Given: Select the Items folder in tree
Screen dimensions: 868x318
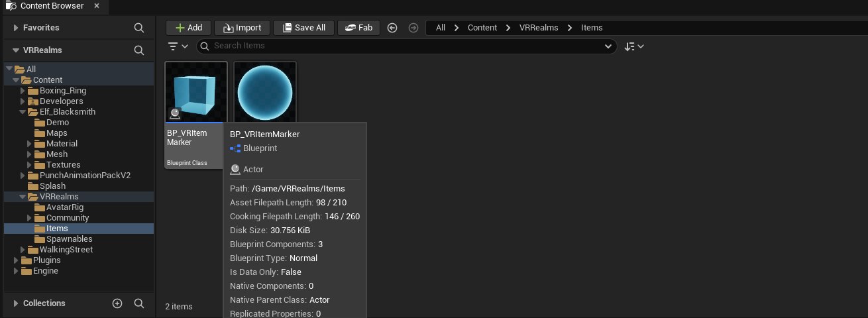Looking at the screenshot, I should click(x=57, y=229).
